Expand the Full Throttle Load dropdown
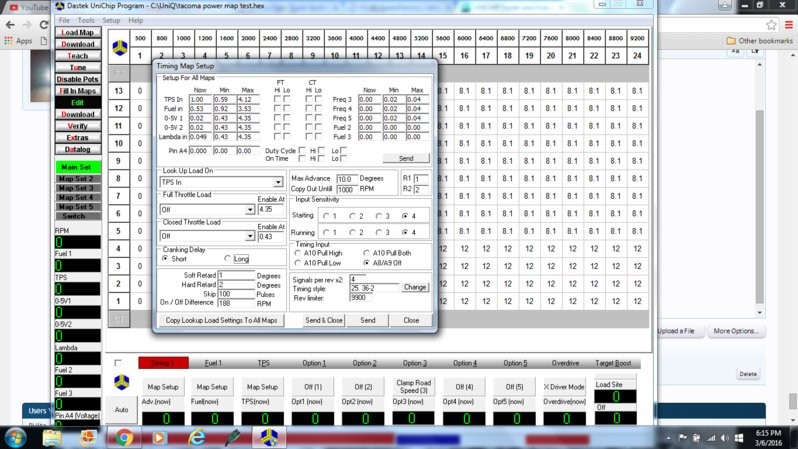Viewport: 798px width, 449px height. tap(250, 210)
